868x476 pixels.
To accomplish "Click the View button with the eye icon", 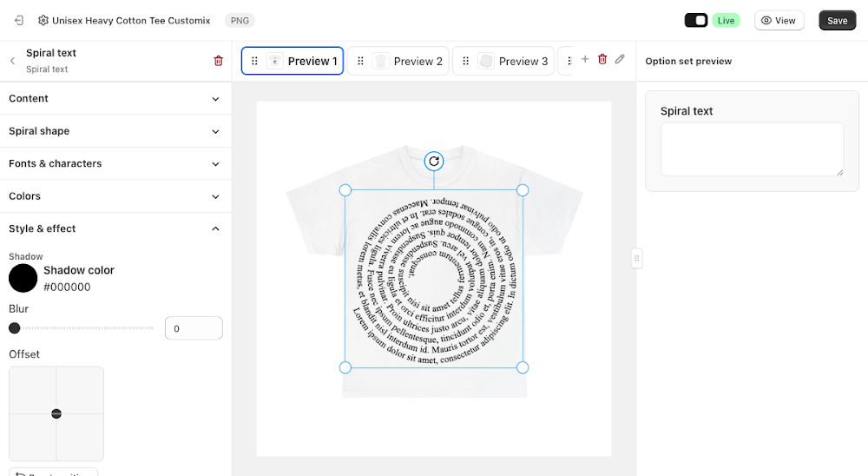I will [779, 21].
